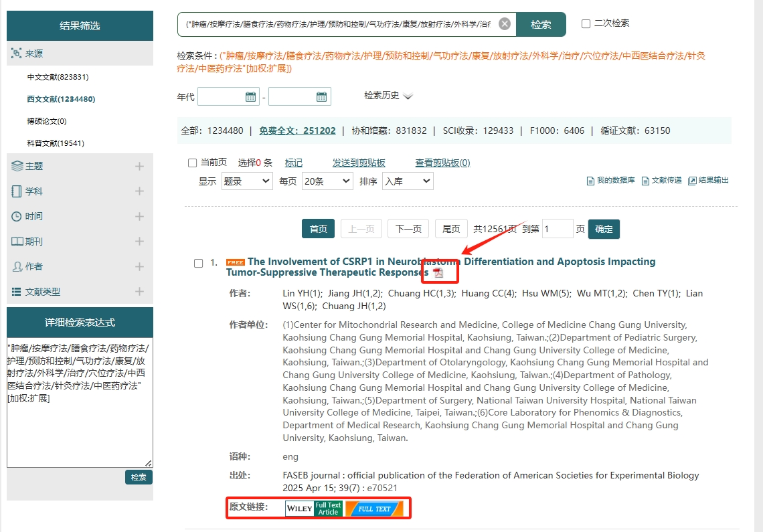Click the page number input field
Screen dimensions: 763x532
click(x=557, y=229)
